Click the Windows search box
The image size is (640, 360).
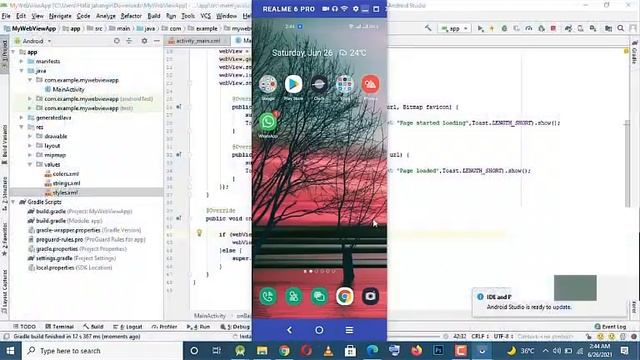(101, 351)
